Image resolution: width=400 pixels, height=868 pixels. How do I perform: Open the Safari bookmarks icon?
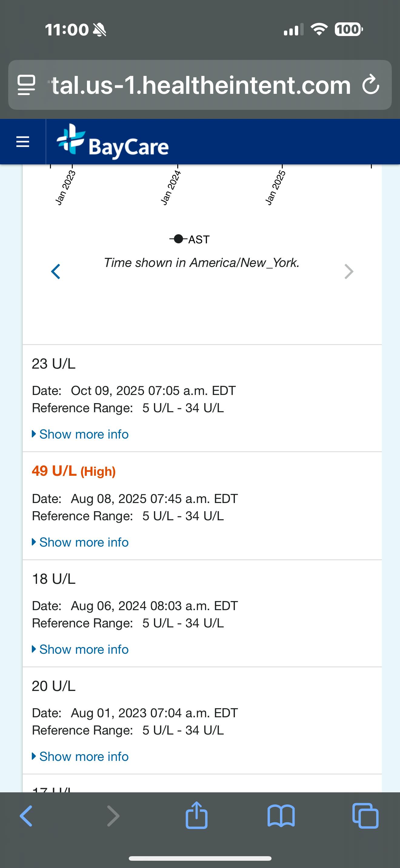[x=281, y=816]
